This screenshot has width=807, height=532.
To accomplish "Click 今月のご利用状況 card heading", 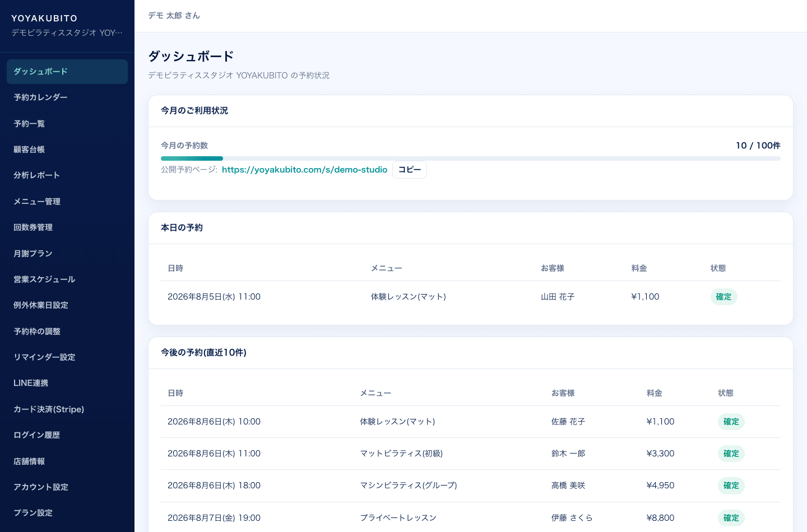I will (194, 111).
